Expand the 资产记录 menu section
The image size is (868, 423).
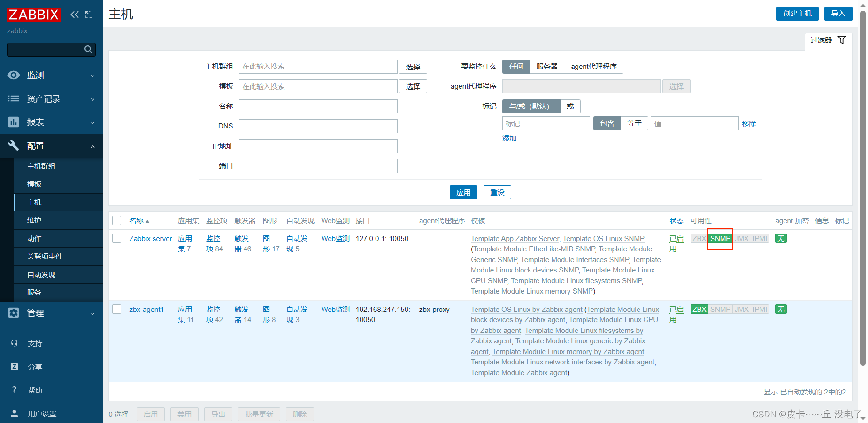click(x=51, y=98)
